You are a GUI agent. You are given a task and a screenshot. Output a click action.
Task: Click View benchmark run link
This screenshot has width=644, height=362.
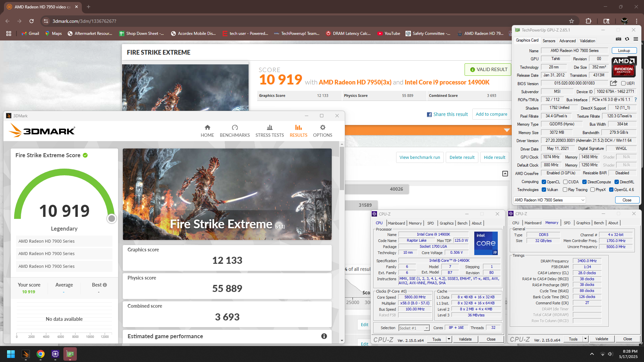(x=420, y=157)
